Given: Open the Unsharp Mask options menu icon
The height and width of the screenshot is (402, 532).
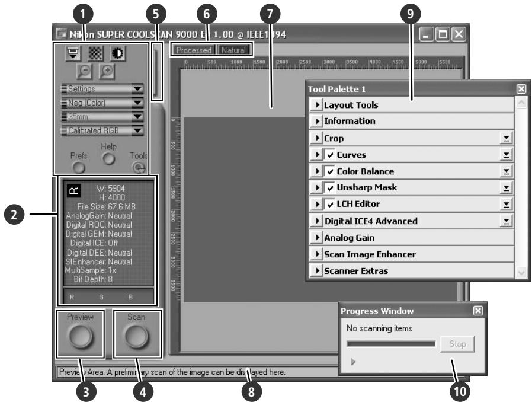Looking at the screenshot, I should (x=506, y=187).
